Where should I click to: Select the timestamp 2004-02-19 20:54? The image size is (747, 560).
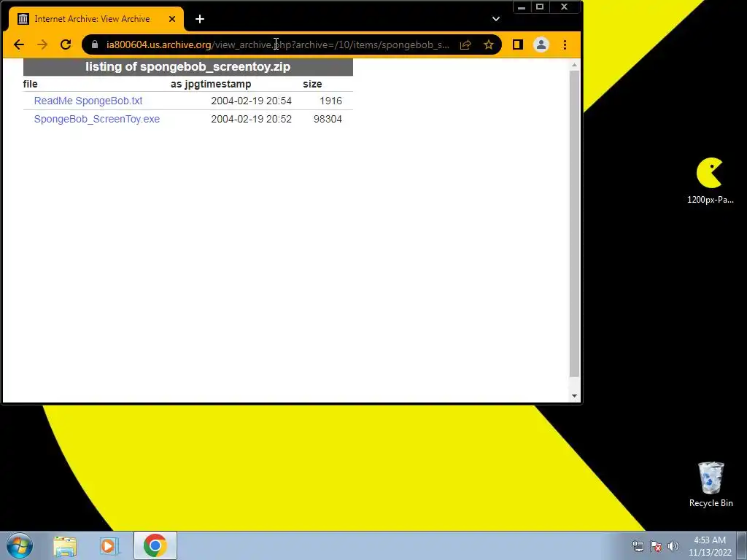click(251, 101)
